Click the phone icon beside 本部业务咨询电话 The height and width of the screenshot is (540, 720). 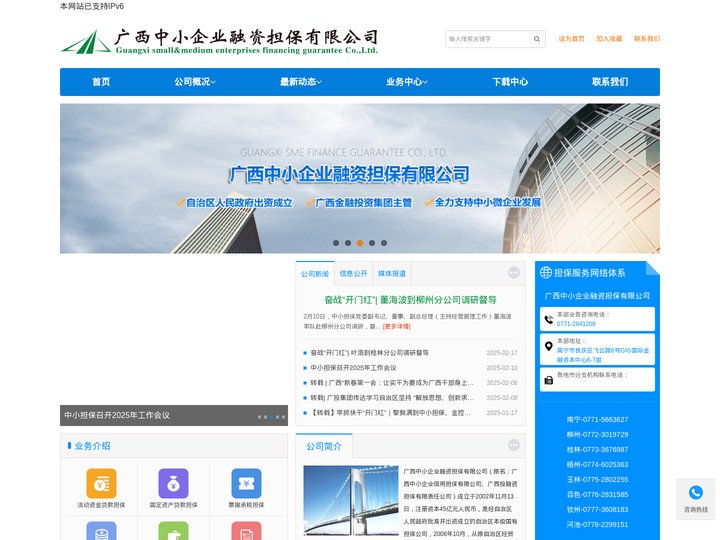click(549, 320)
